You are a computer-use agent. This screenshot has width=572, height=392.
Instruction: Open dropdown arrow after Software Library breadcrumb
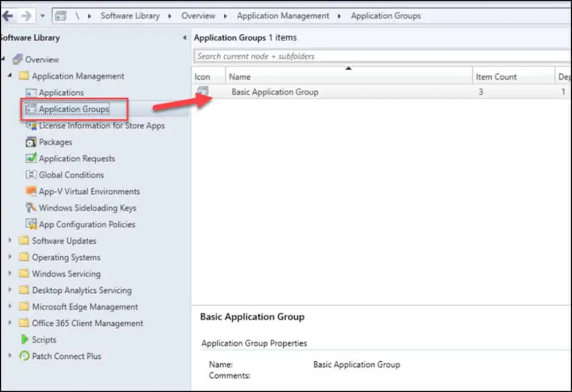[170, 16]
